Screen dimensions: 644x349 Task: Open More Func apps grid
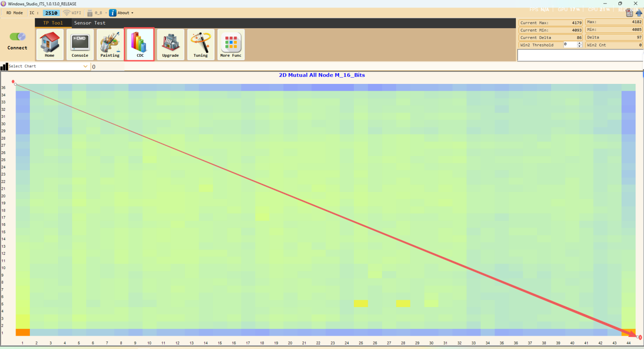(231, 45)
